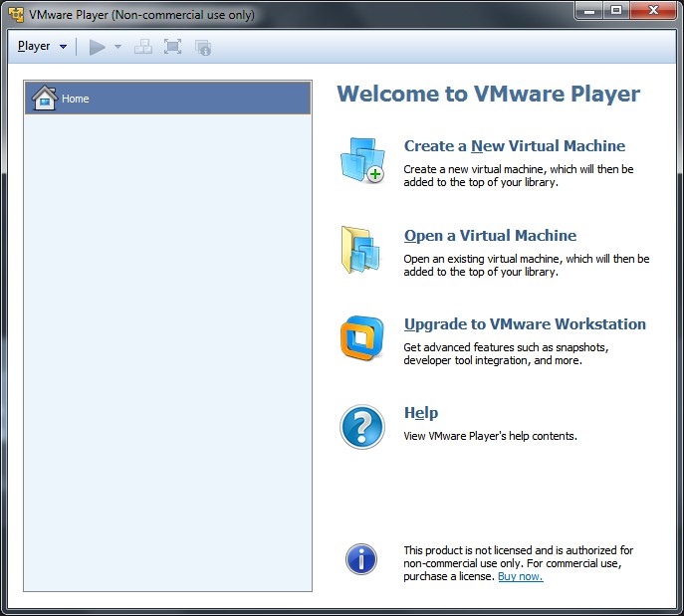The image size is (684, 616).
Task: Click the blue question mark Help icon
Action: 362,427
